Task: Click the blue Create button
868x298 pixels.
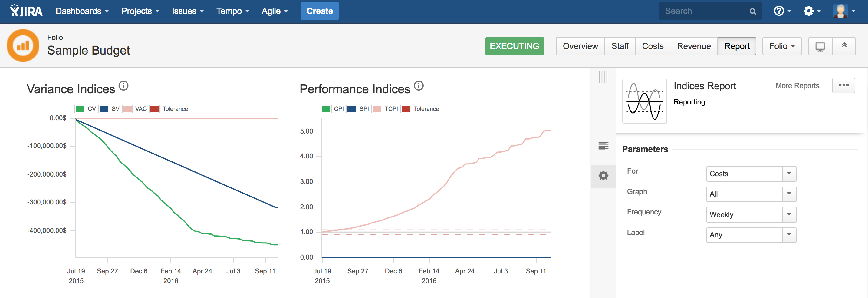Action: click(319, 11)
